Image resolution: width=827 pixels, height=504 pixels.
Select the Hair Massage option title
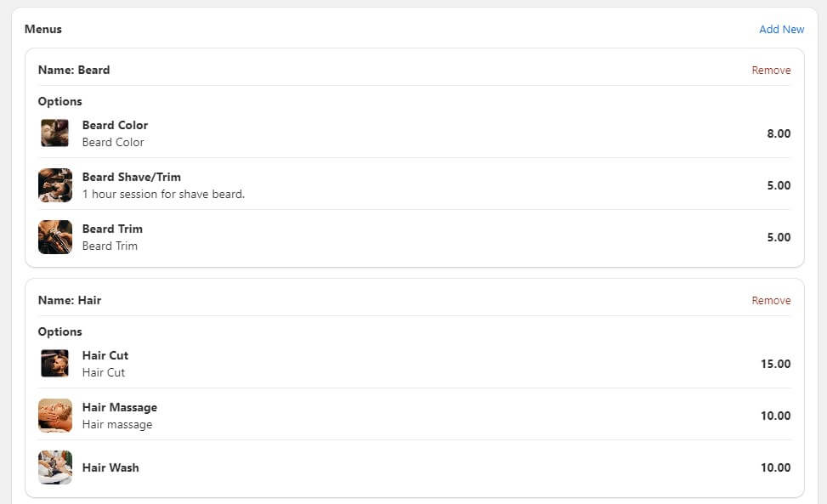coord(120,407)
